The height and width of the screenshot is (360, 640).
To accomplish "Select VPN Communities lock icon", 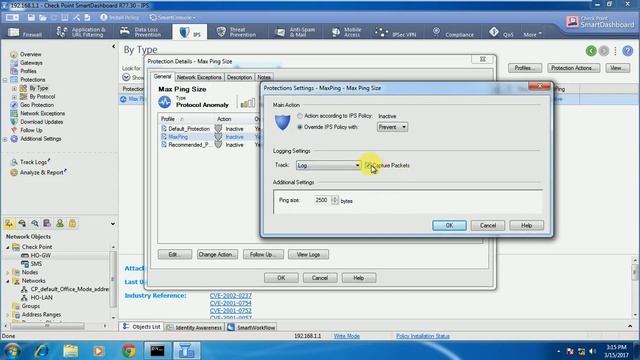I will (x=73, y=224).
